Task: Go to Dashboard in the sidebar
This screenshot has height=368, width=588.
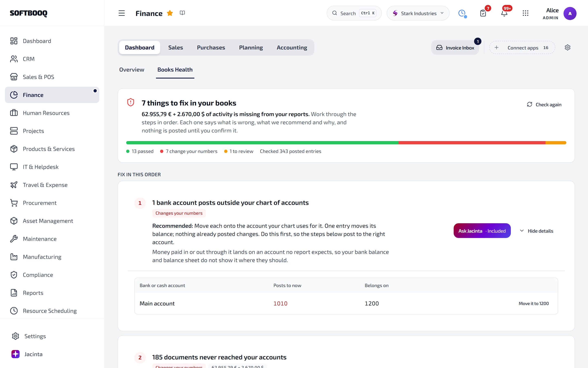Action: [x=52, y=41]
